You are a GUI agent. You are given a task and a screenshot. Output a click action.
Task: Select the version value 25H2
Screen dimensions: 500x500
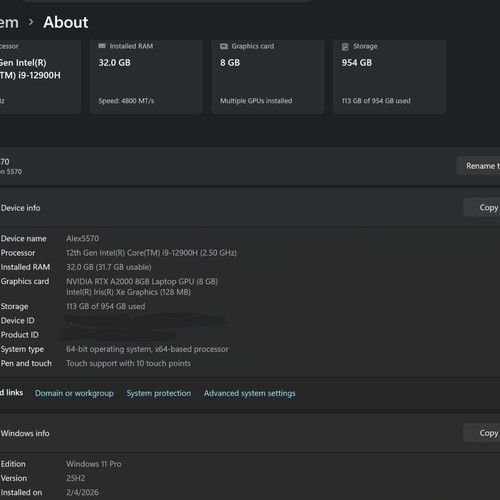[x=75, y=478]
